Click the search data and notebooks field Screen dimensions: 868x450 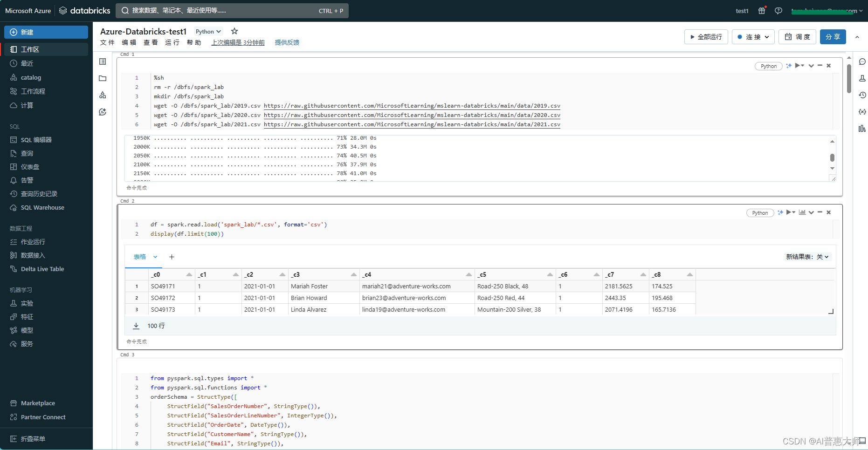pyautogui.click(x=232, y=11)
